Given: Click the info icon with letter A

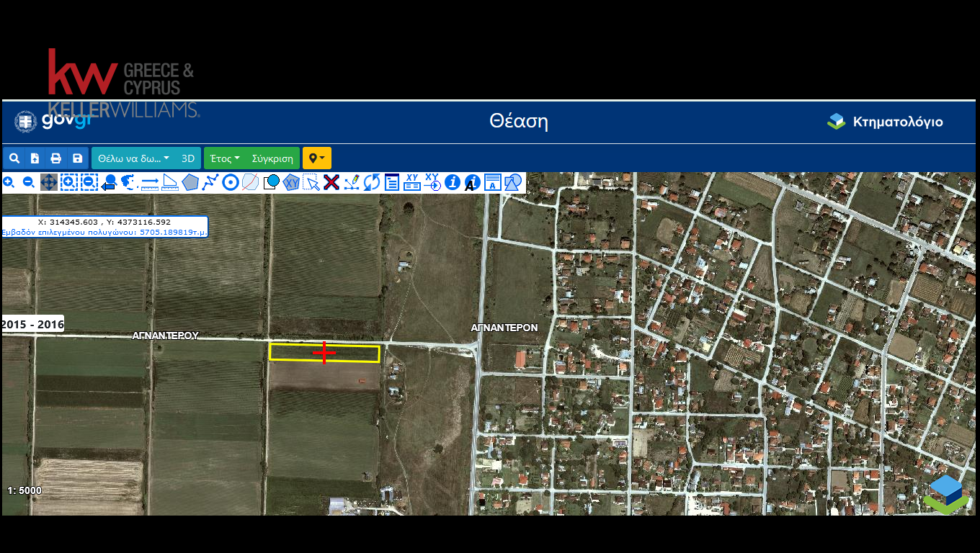Looking at the screenshot, I should pyautogui.click(x=472, y=183).
